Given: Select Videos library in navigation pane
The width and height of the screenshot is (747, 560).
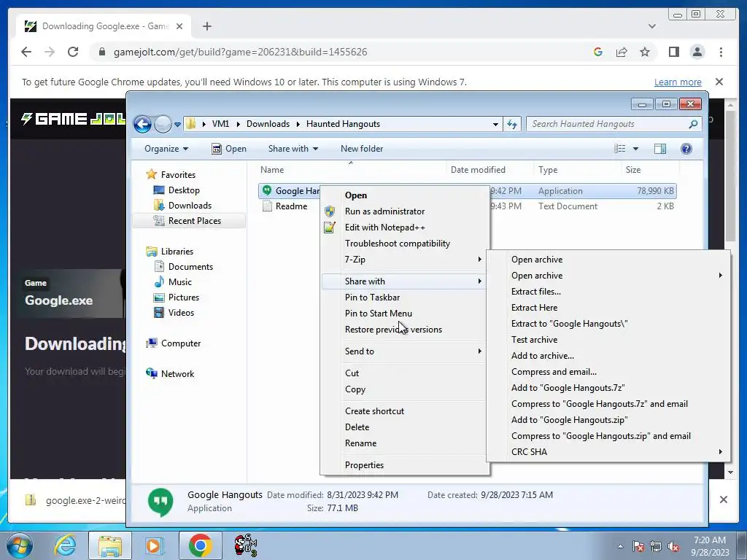Looking at the screenshot, I should point(174,312).
